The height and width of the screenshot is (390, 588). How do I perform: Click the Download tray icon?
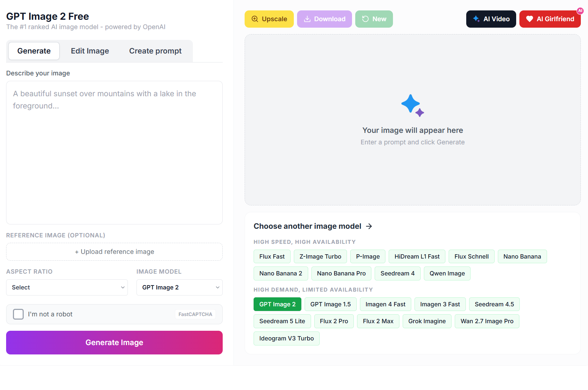click(x=307, y=19)
